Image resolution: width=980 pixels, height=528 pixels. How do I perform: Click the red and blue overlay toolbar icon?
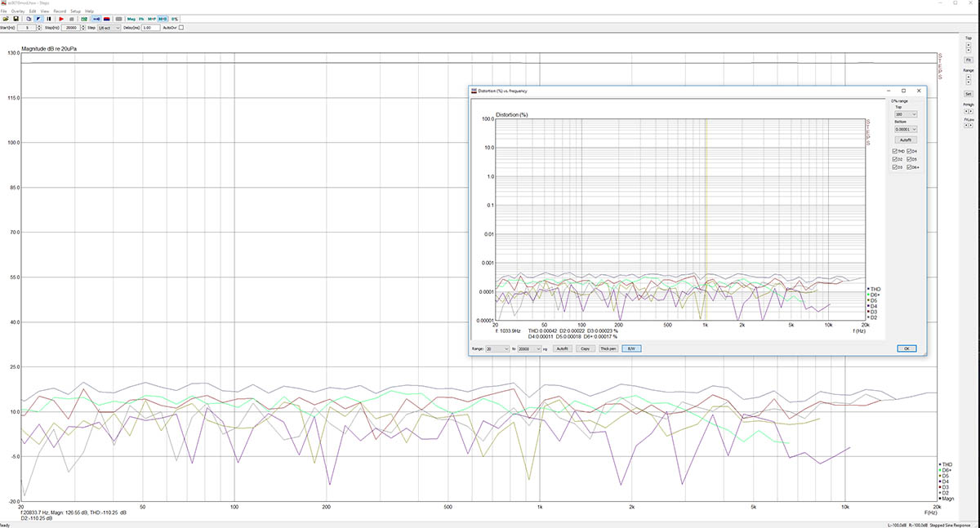pos(106,19)
